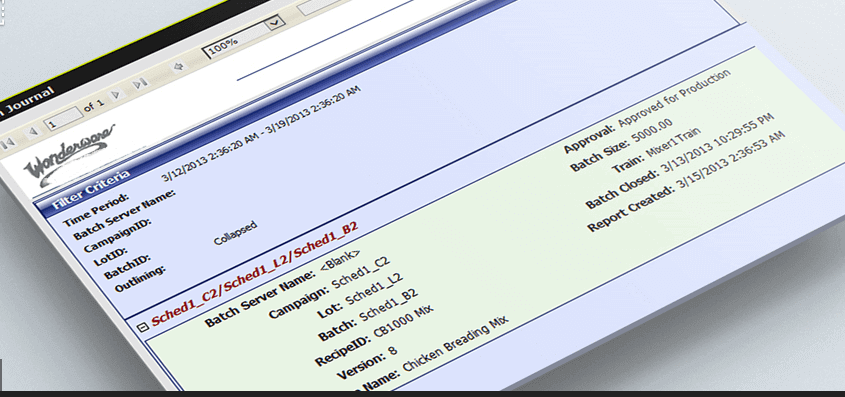This screenshot has width=845, height=397.
Task: Click the search text box in the toolbar
Action: coord(318,7)
